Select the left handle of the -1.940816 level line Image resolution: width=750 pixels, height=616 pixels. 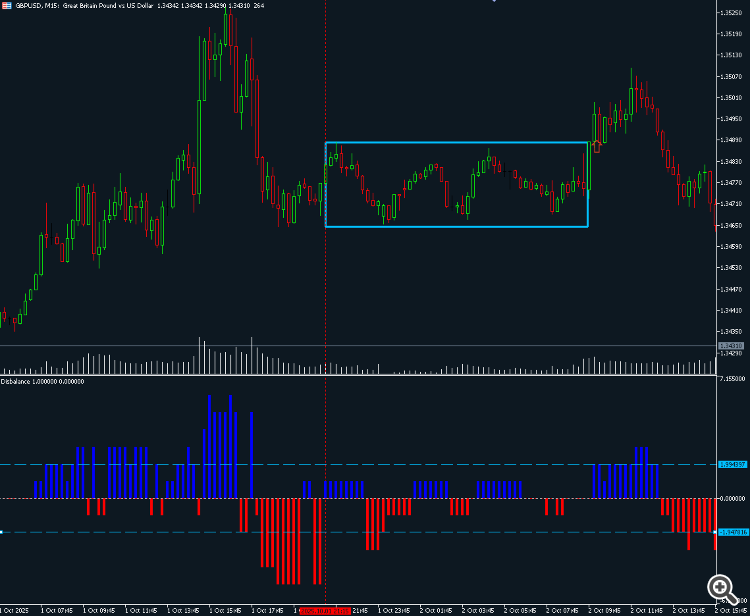click(1, 532)
